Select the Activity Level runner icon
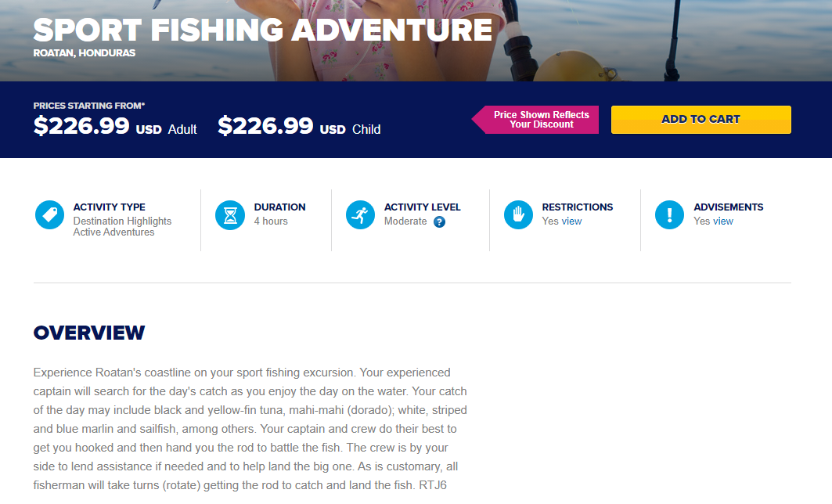 360,214
